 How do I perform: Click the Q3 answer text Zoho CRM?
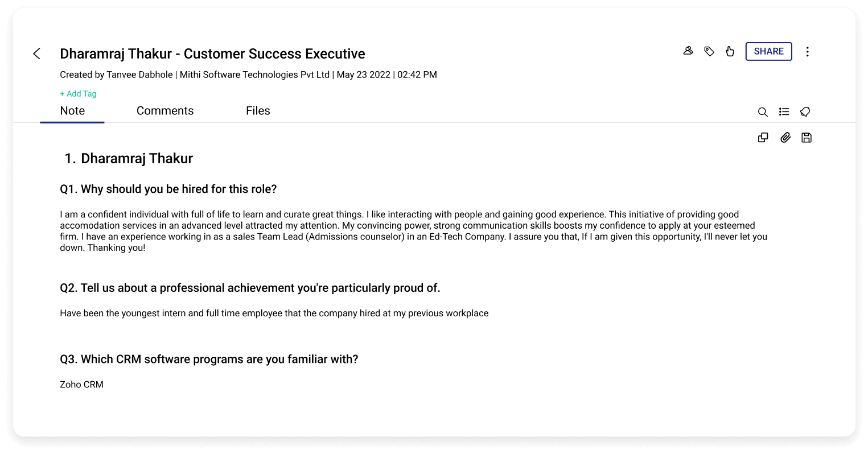point(81,384)
